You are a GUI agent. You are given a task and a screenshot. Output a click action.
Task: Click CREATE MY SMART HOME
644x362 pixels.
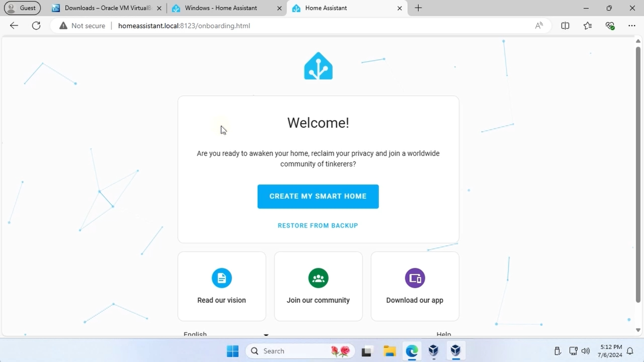(318, 196)
